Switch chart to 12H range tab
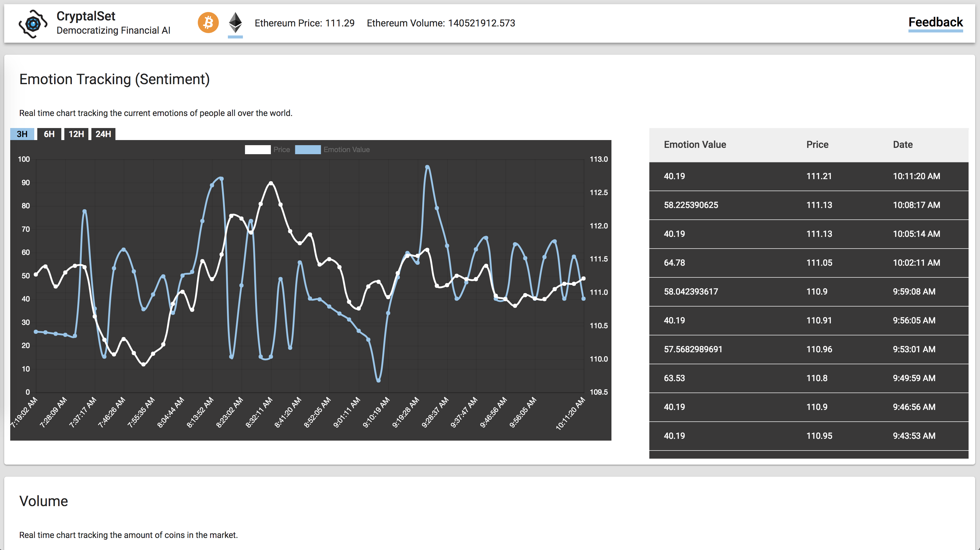Image resolution: width=980 pixels, height=550 pixels. 76,134
